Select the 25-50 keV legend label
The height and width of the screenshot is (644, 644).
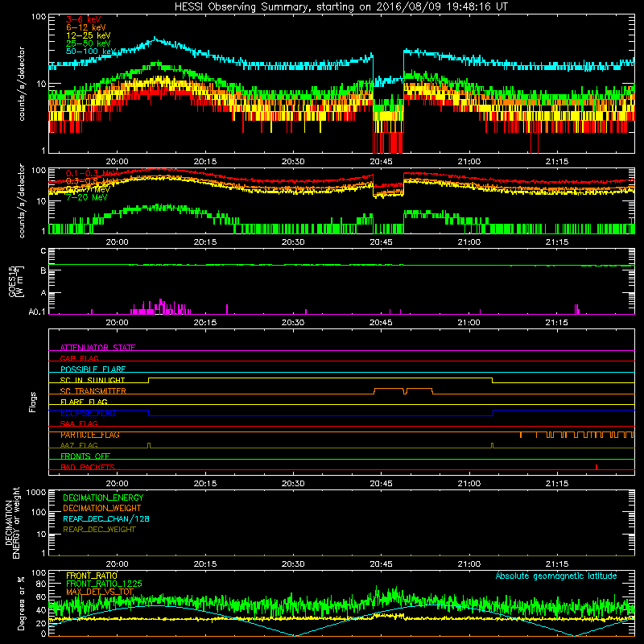[88, 43]
